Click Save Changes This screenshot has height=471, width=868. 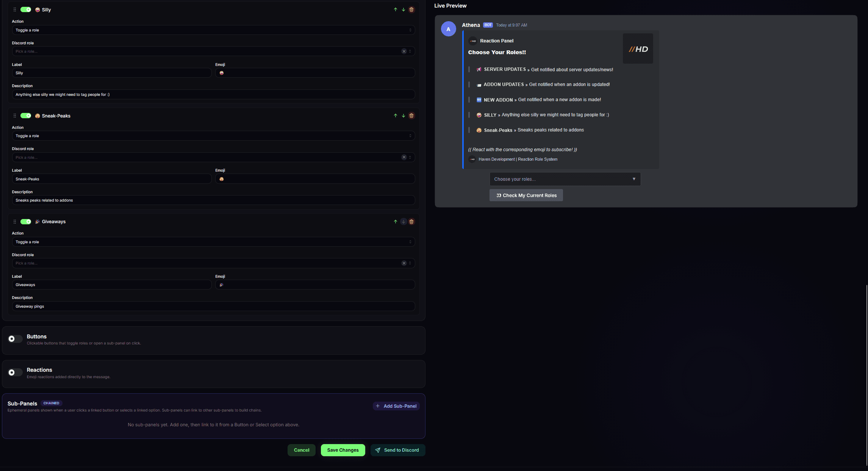343,450
